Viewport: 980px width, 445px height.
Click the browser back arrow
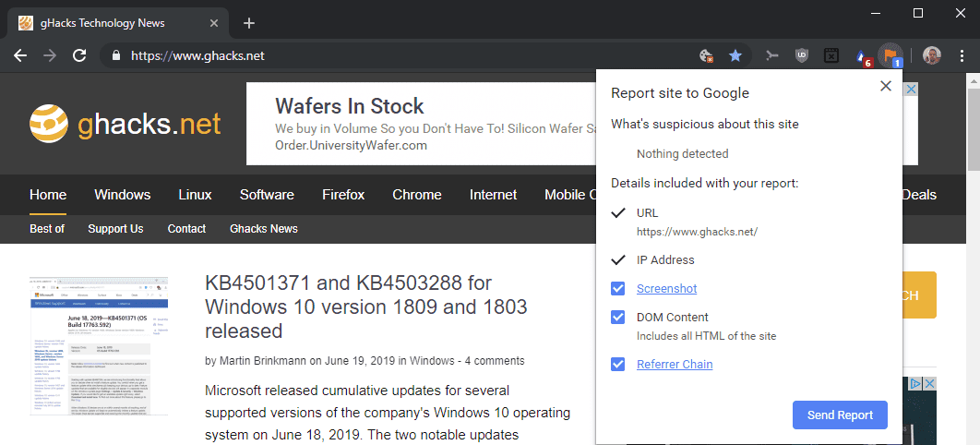coord(20,55)
